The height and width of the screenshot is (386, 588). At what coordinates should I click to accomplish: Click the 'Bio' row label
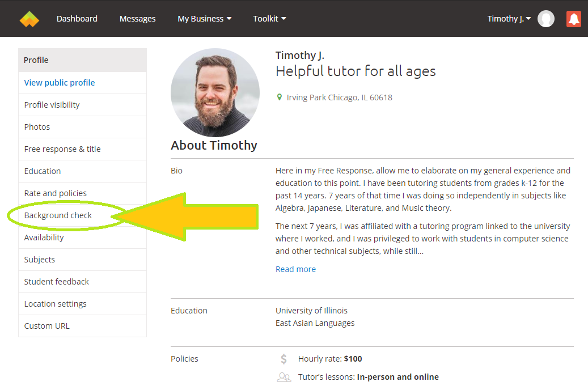coord(176,171)
